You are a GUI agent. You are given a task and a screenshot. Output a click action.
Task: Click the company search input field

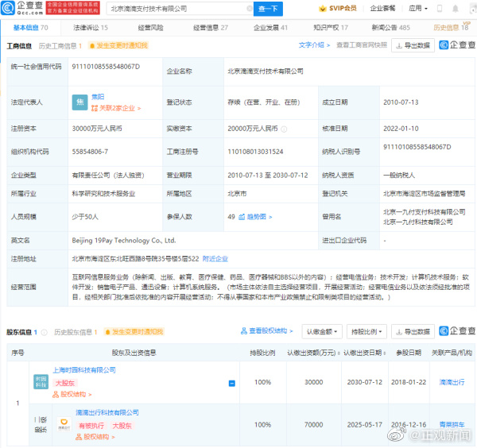(x=179, y=9)
